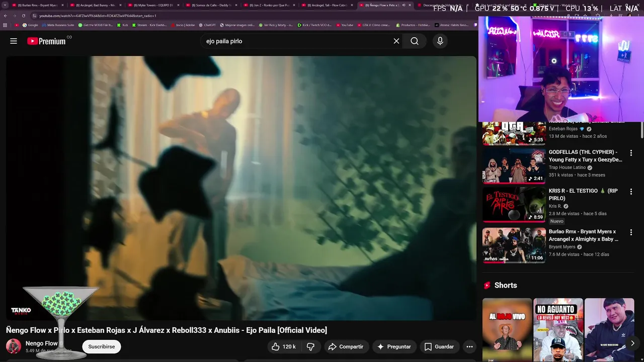Visit the Trap House Latino channel
Image resolution: width=644 pixels, height=362 pixels.
pyautogui.click(x=567, y=167)
